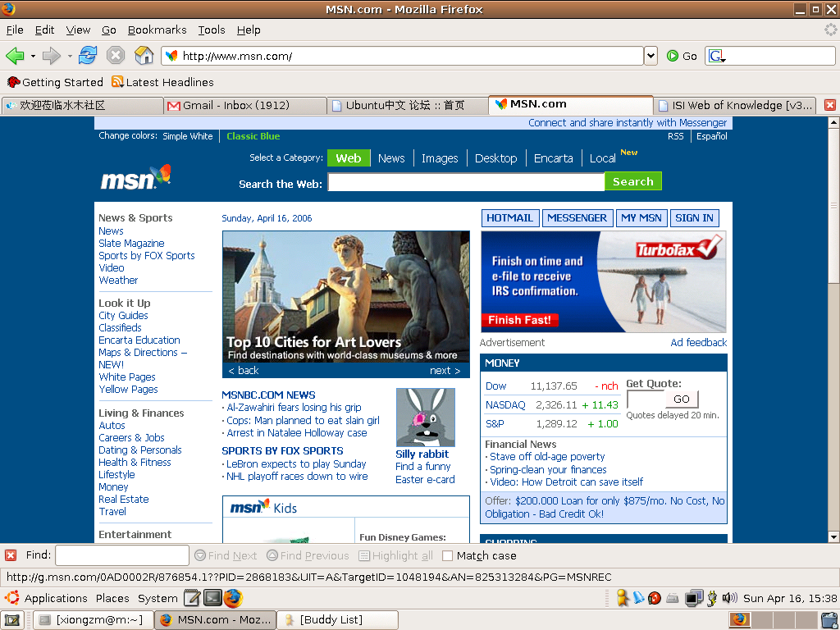The width and height of the screenshot is (840, 630).
Task: Click the Gaim buddy icon in the system tray
Action: pyautogui.click(x=622, y=598)
